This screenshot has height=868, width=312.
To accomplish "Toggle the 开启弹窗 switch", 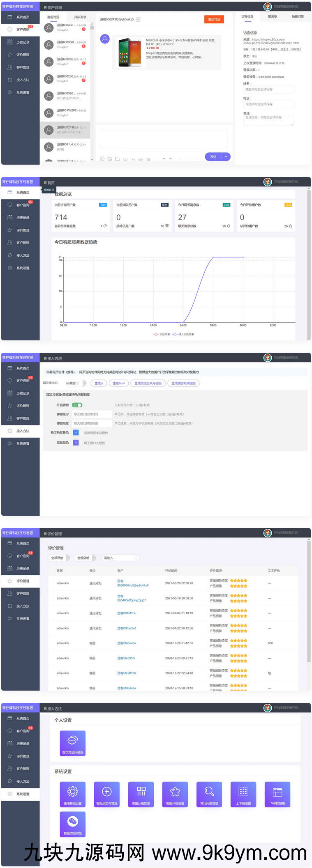I will coord(77,405).
